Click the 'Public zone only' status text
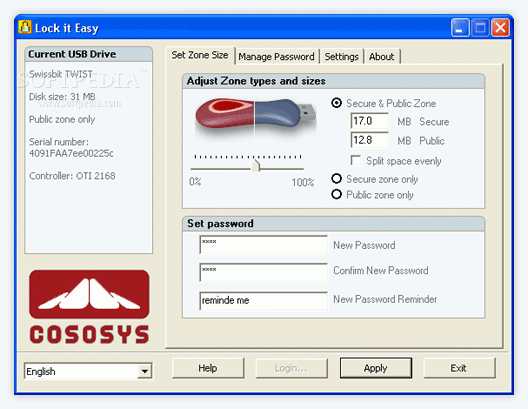The image size is (528, 409). pos(62,120)
